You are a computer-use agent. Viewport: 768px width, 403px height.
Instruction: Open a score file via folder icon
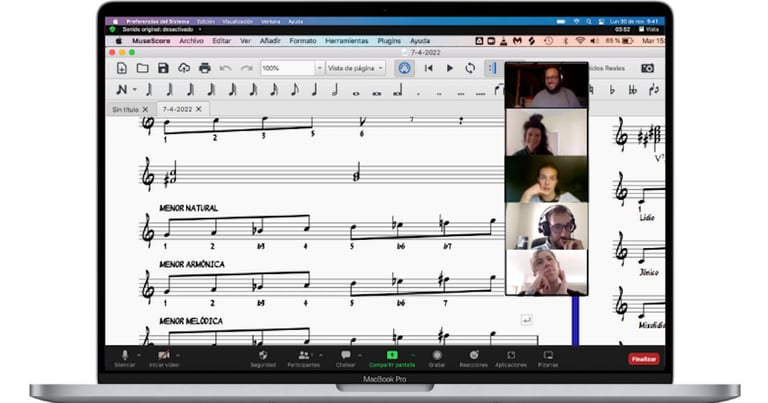(143, 68)
